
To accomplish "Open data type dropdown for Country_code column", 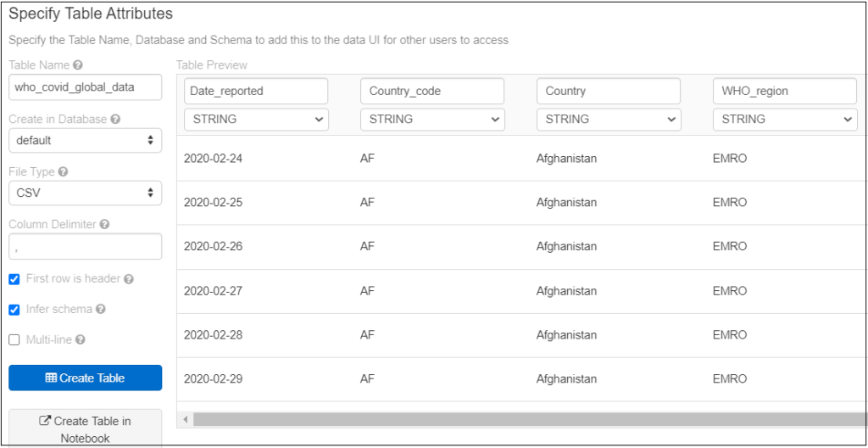I will click(432, 119).
